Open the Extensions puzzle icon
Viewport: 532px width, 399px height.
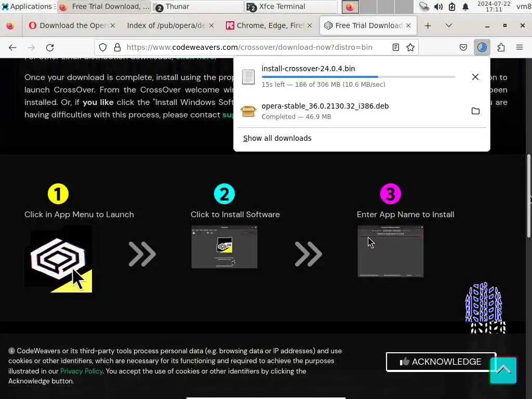501,47
